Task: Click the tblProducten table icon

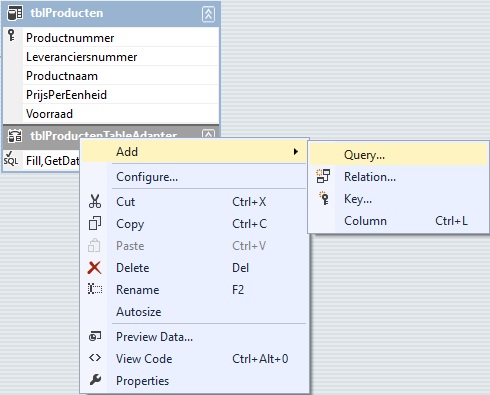Action: click(15, 13)
